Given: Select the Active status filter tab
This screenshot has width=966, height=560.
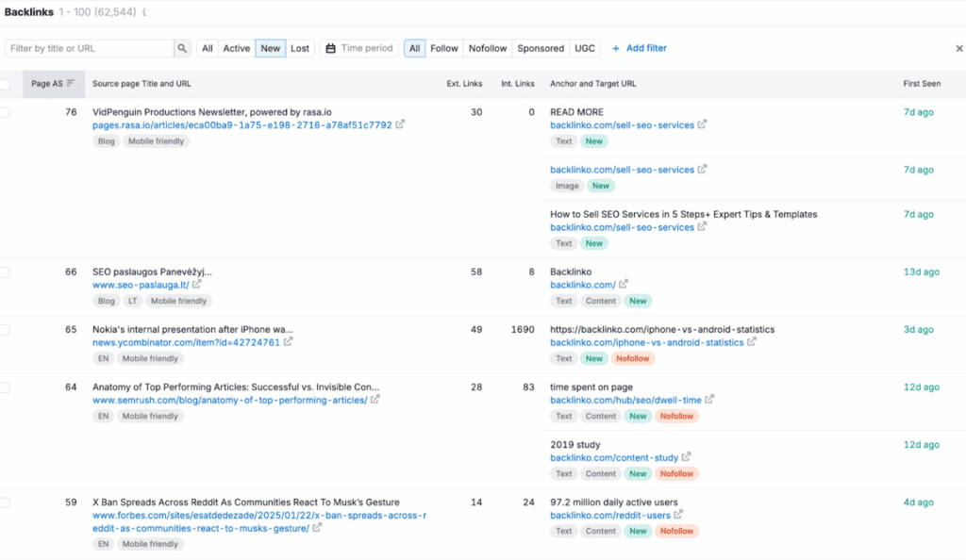Looking at the screenshot, I should point(237,48).
